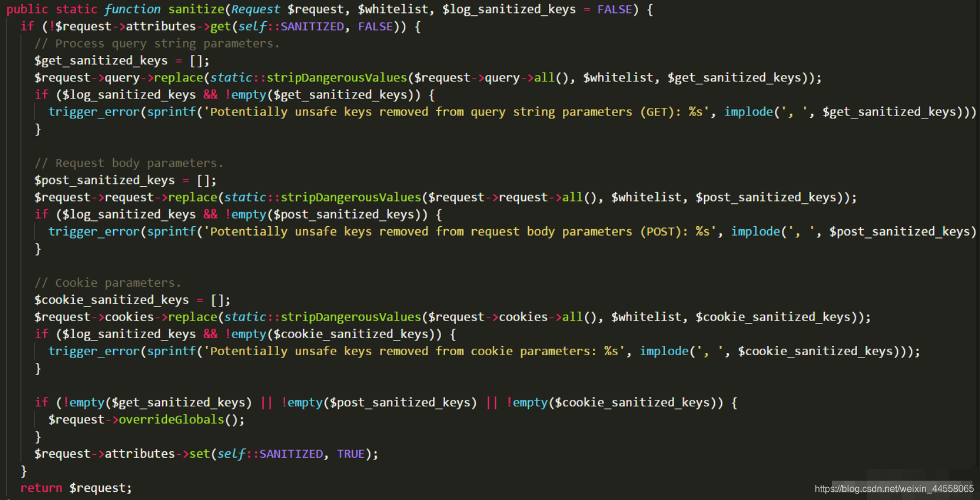Click the text '(GET): %s' in the error string
Image resolution: width=980 pixels, height=500 pixels.
(671, 111)
